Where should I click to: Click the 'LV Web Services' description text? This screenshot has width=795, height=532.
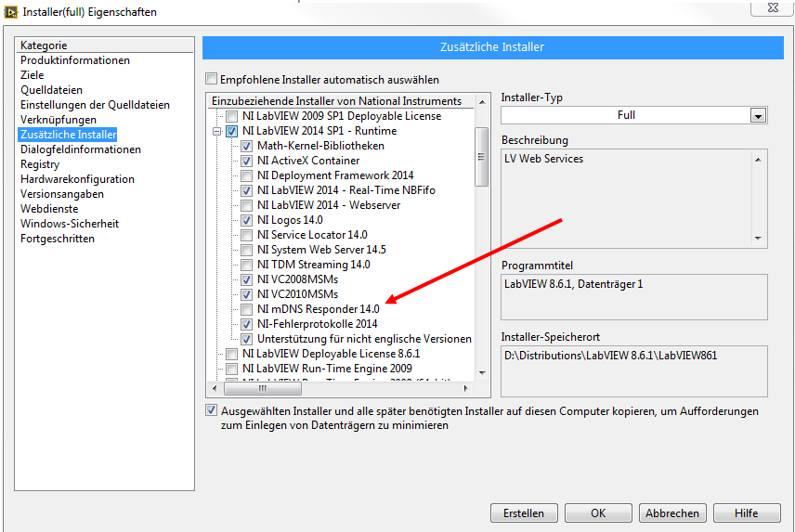click(x=543, y=159)
